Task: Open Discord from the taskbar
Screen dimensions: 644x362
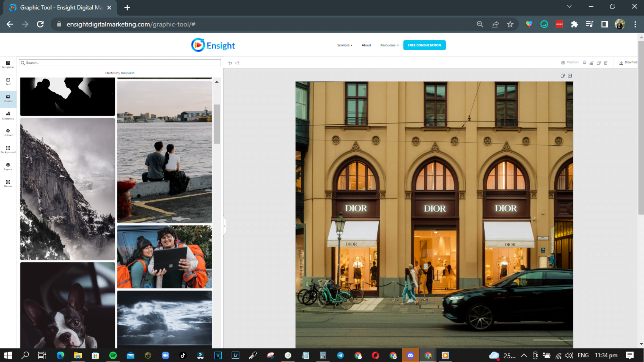Action: click(x=410, y=355)
